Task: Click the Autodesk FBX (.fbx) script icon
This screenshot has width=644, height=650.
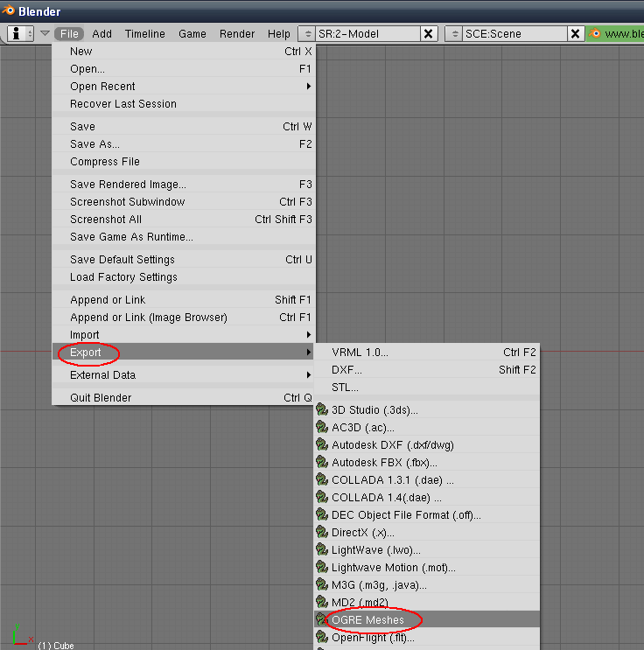Action: 322,462
